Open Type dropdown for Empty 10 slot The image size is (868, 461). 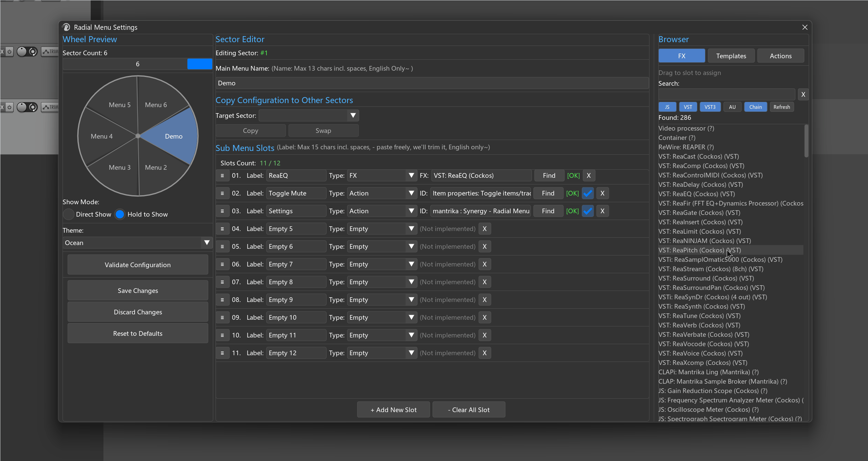[x=382, y=317]
